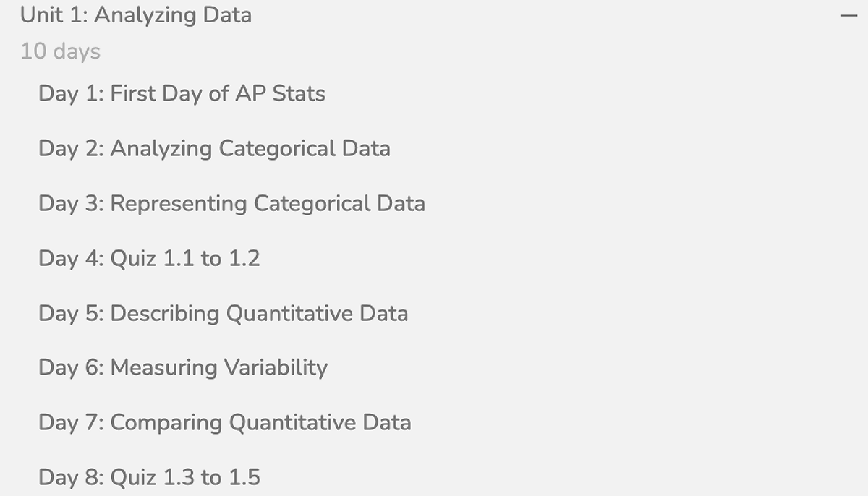Open Day 6: Measuring Variability

point(183,368)
